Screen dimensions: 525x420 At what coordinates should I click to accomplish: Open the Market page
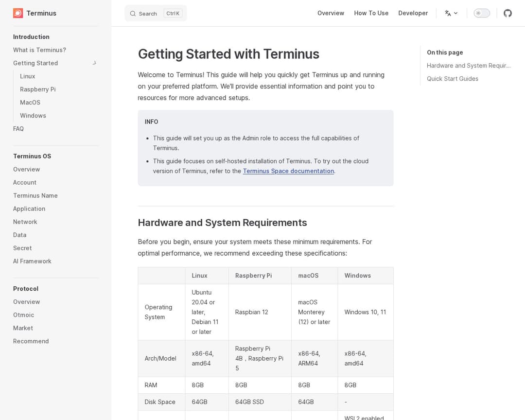click(23, 328)
